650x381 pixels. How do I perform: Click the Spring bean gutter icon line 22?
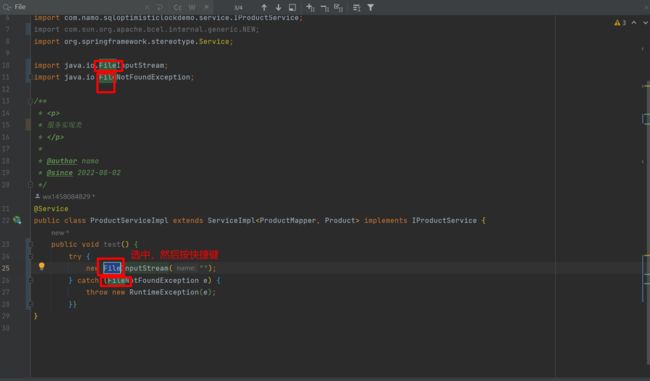click(x=17, y=220)
